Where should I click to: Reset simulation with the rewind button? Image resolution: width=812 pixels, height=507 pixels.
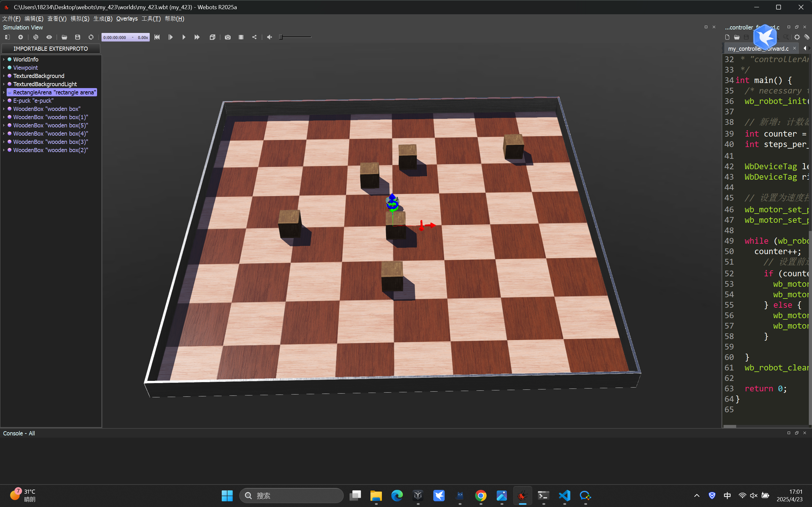click(157, 37)
